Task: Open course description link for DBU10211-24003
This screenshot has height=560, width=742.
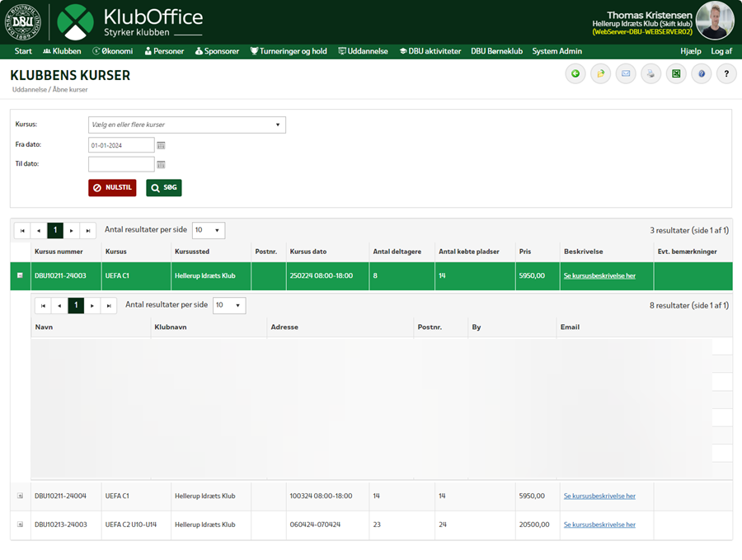Action: point(599,276)
